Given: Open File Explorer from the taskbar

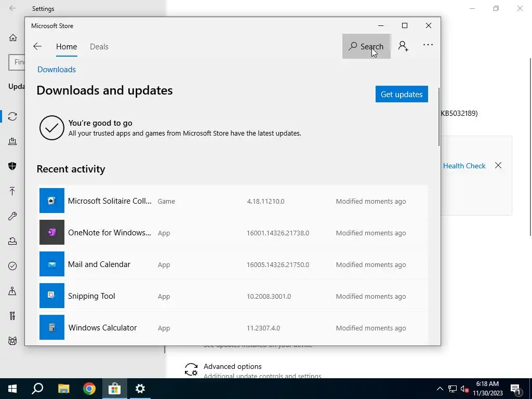Looking at the screenshot, I should tap(63, 389).
